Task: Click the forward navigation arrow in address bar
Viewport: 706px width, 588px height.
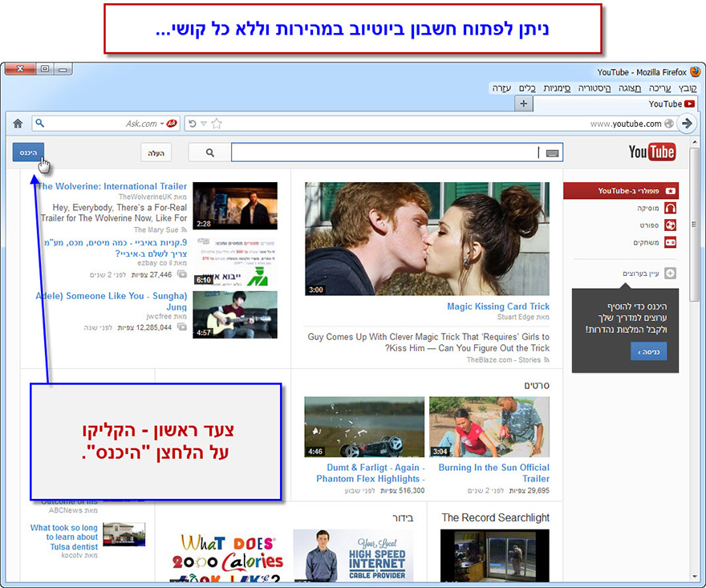Action: pos(688,124)
